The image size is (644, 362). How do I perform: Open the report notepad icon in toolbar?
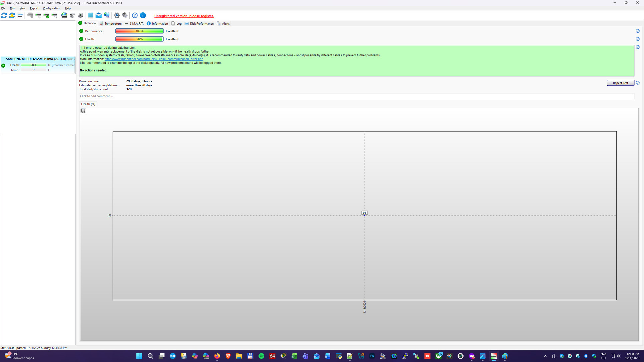click(90, 15)
